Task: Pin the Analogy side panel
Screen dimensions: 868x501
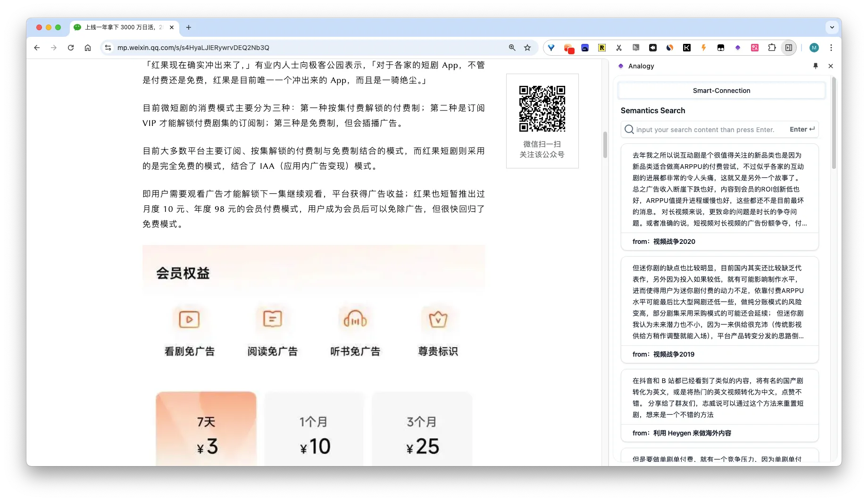Action: pos(816,66)
